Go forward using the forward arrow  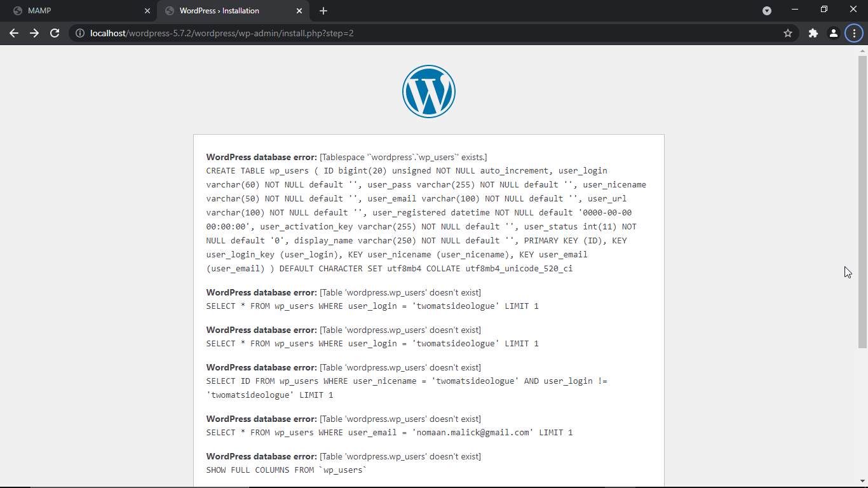click(34, 33)
